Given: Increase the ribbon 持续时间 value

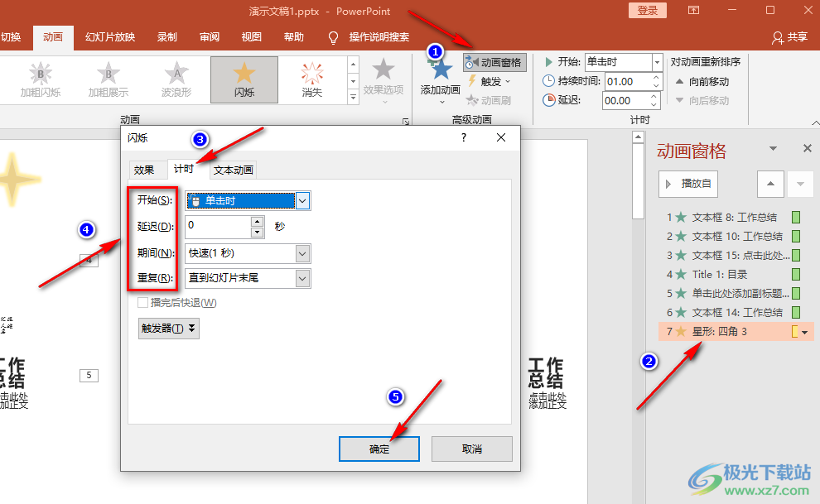Looking at the screenshot, I should point(656,78).
